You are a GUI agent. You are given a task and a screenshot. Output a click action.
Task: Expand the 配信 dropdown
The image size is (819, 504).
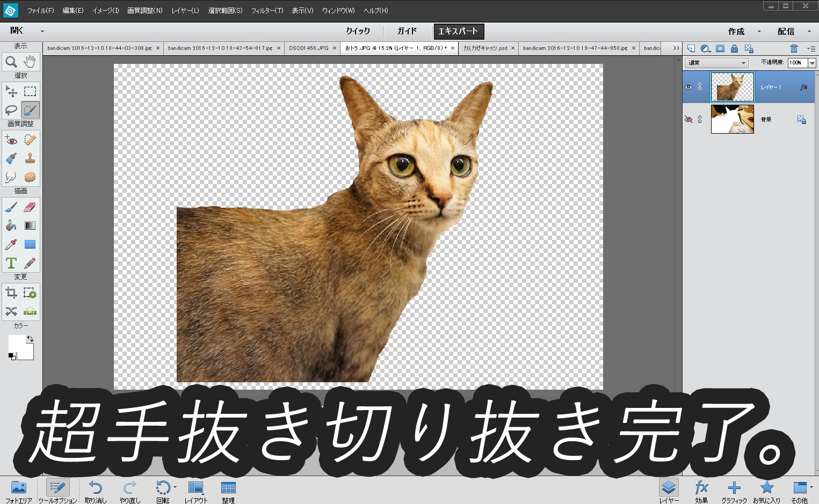coord(809,31)
